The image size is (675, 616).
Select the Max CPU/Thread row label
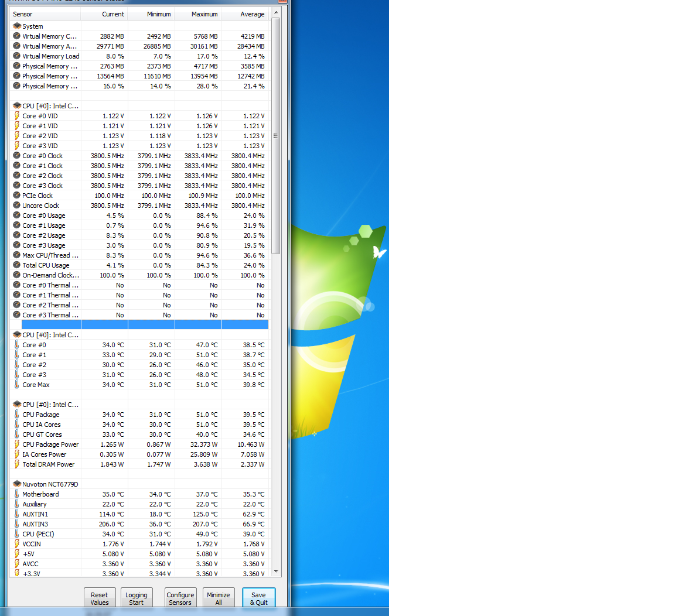(50, 255)
